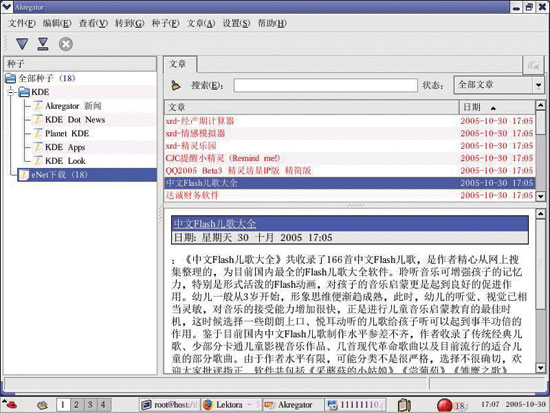Select article xml-精灵乐园
The width and height of the screenshot is (550, 413).
pos(350,146)
